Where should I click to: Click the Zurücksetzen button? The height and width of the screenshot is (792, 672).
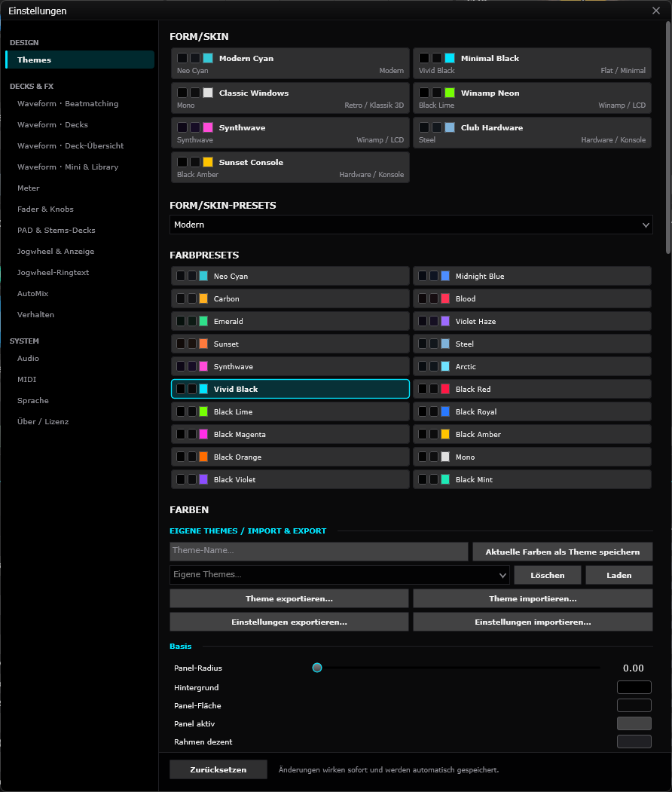tap(218, 770)
